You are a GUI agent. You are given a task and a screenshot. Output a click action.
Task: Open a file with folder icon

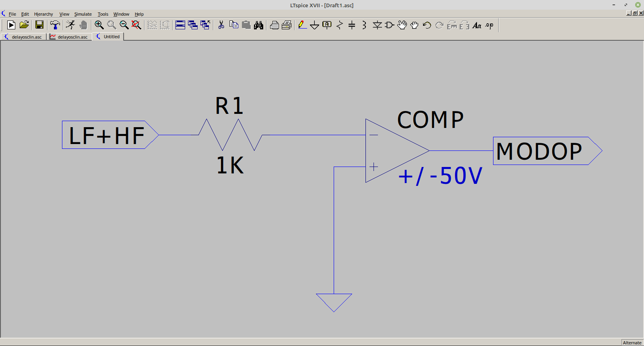pyautogui.click(x=24, y=25)
